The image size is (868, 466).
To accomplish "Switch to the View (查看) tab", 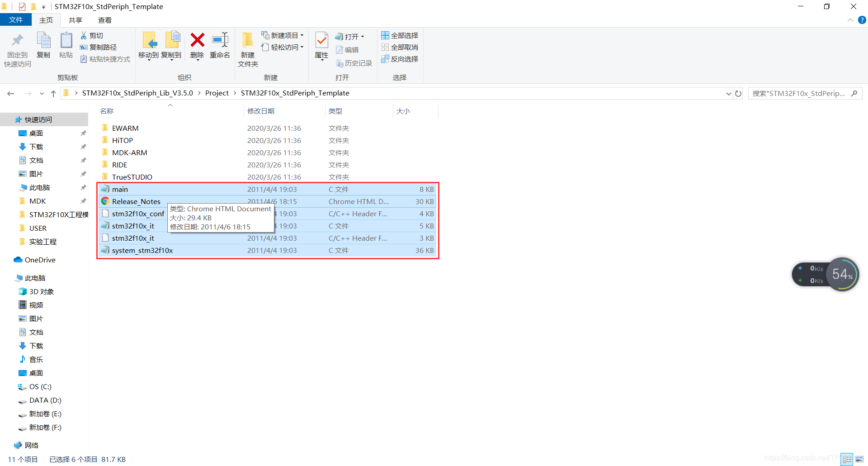I will click(x=105, y=20).
